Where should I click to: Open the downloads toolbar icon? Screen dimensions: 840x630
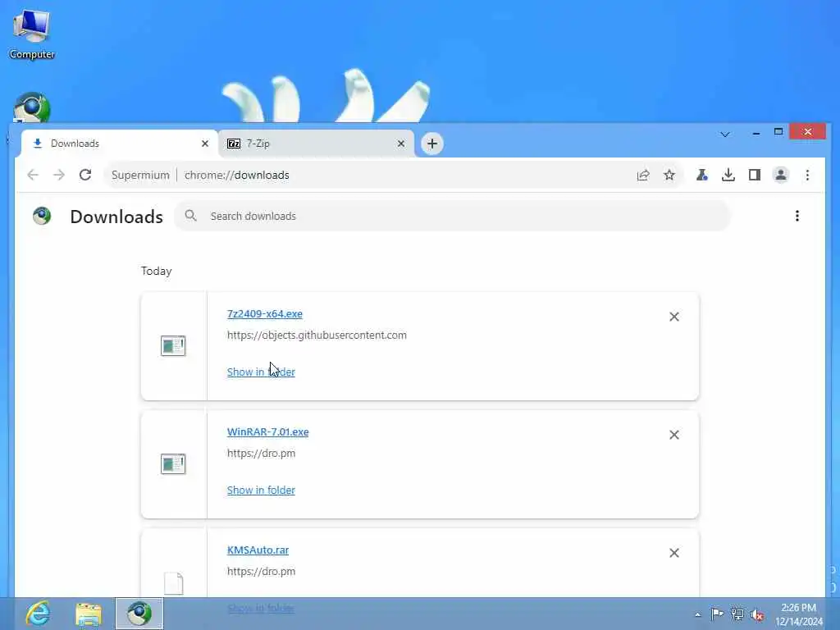(728, 176)
